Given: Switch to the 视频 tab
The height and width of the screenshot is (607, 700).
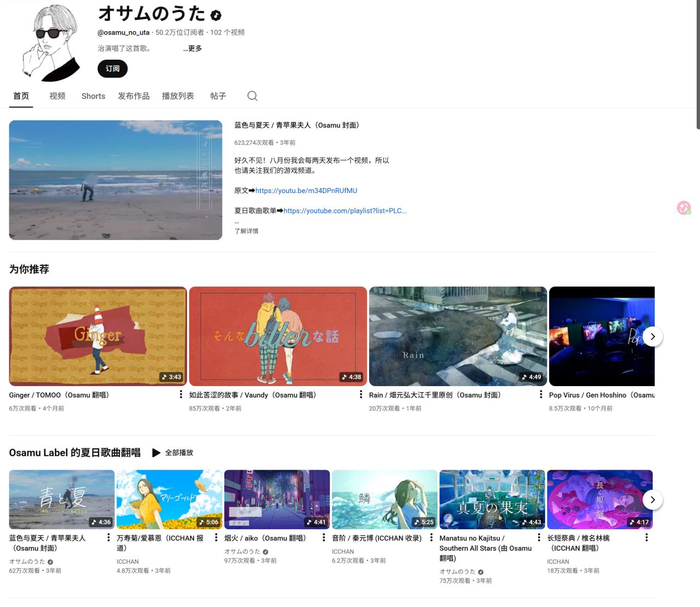Looking at the screenshot, I should click(x=57, y=96).
